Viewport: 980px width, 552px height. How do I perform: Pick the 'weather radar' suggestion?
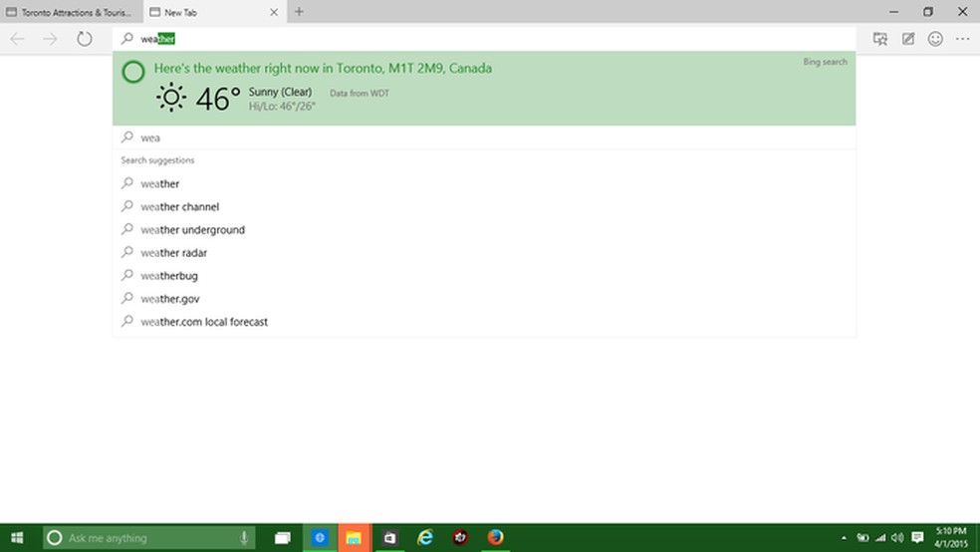484,253
